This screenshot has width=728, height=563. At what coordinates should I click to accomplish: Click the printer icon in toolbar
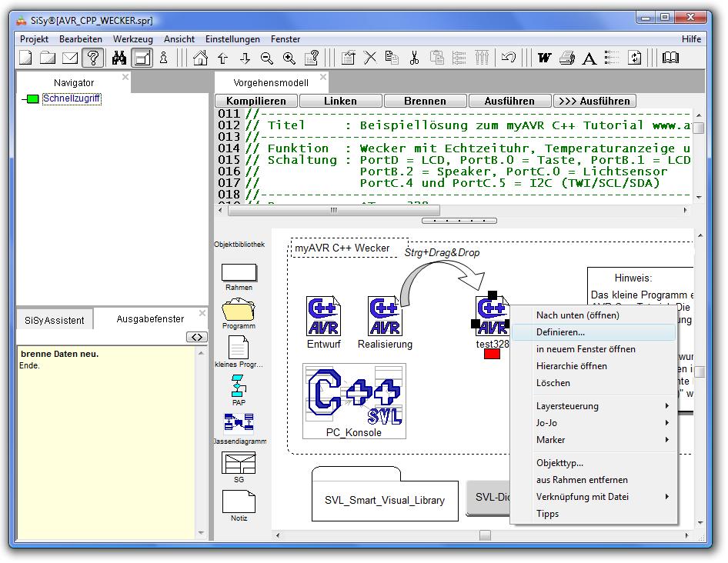567,58
